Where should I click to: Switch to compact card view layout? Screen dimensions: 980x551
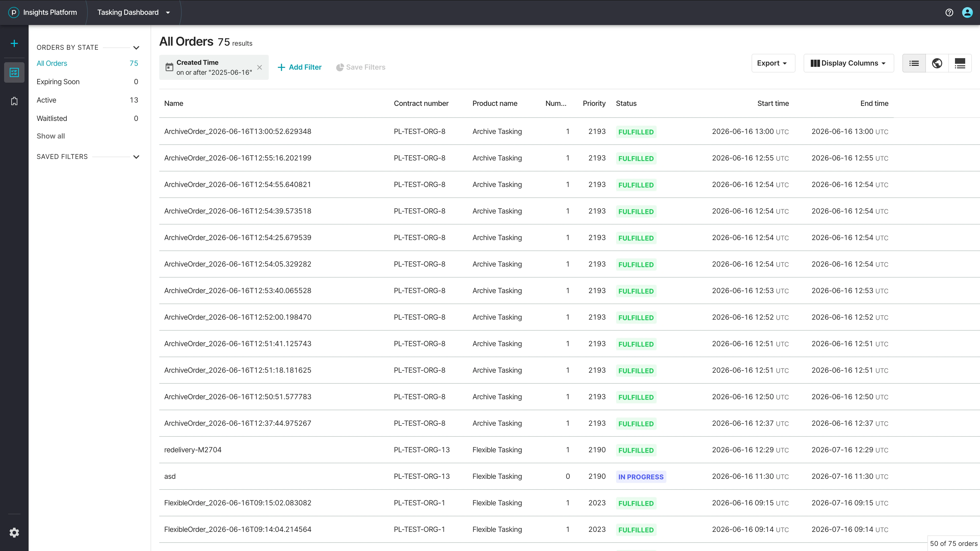pyautogui.click(x=960, y=63)
